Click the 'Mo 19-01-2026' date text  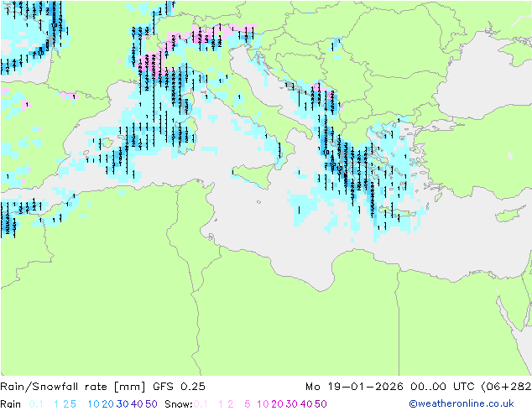pos(355,387)
